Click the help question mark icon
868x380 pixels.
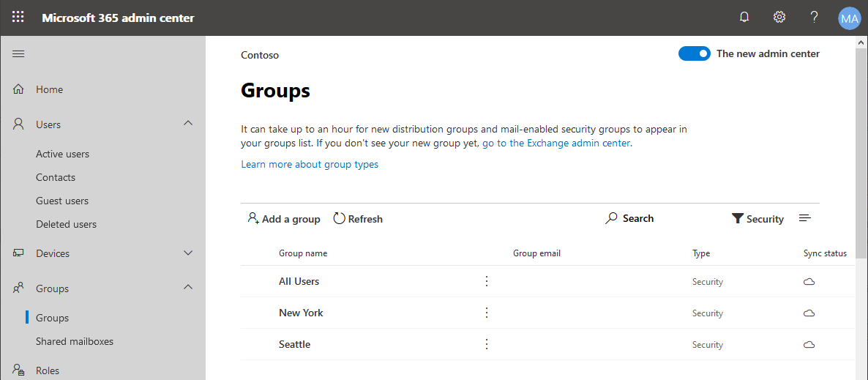(814, 18)
